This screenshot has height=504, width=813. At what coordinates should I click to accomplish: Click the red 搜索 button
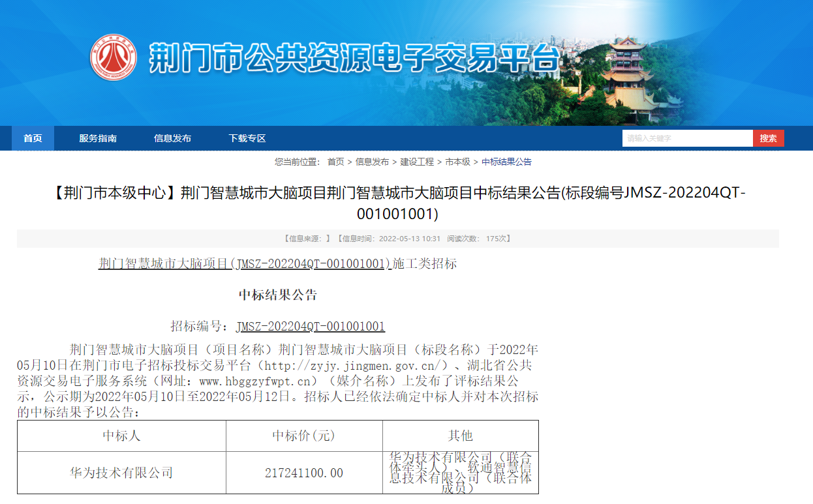click(x=769, y=138)
